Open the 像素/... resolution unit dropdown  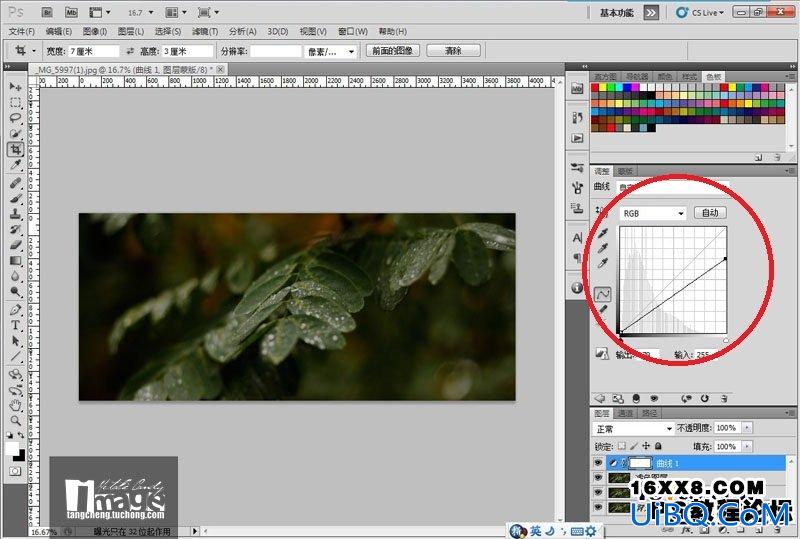330,52
